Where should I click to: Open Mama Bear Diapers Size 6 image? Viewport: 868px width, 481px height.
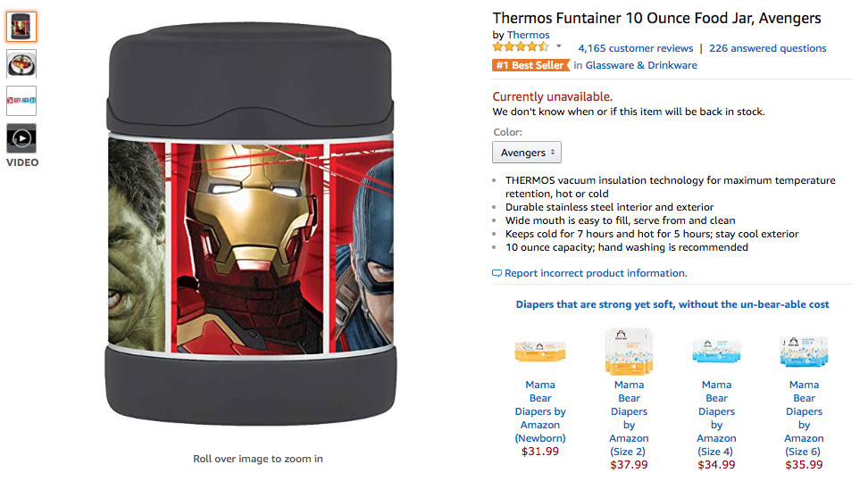point(804,352)
